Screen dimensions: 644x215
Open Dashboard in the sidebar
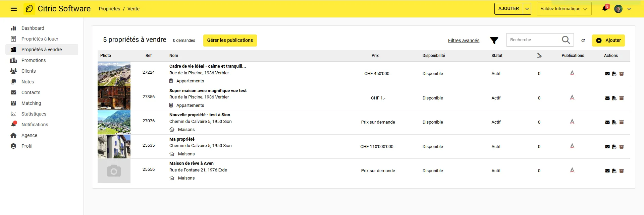[x=42, y=28]
